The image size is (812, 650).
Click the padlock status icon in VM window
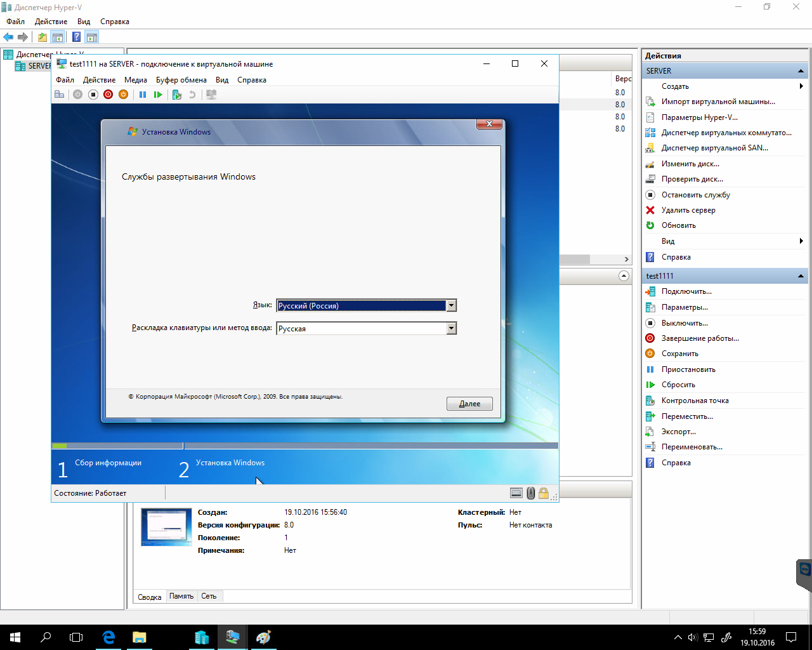[544, 493]
